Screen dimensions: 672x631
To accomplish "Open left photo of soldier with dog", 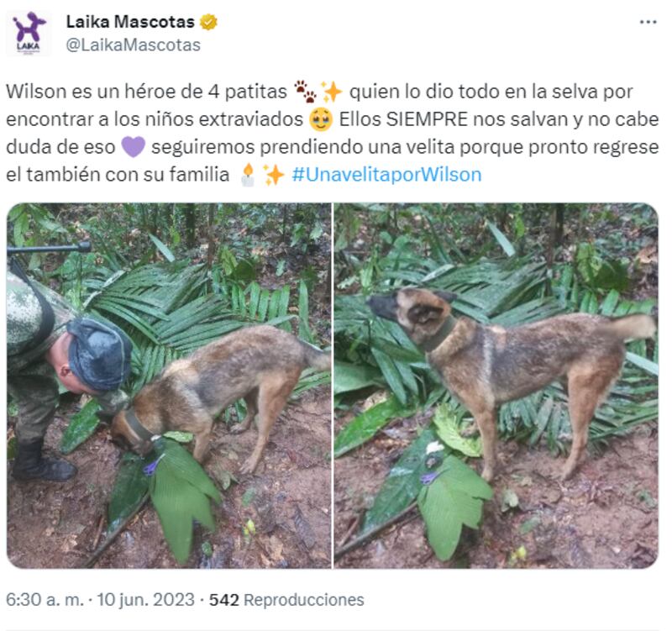I will 169,386.
